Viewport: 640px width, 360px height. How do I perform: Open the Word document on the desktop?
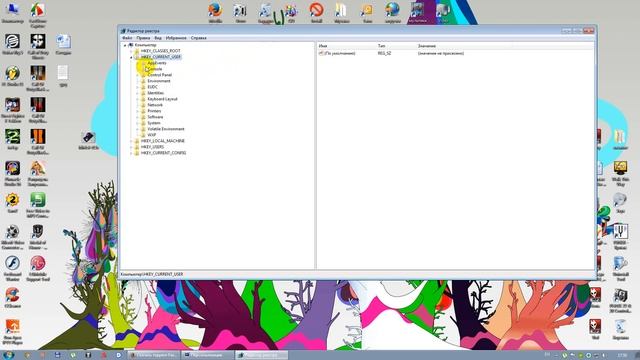click(x=63, y=44)
